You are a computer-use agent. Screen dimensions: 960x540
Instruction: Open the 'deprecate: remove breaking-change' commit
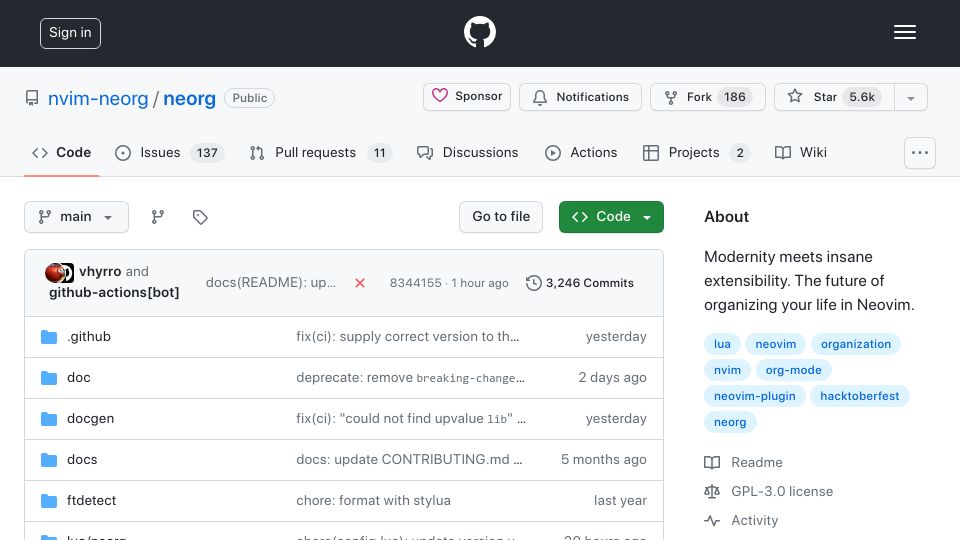[410, 378]
